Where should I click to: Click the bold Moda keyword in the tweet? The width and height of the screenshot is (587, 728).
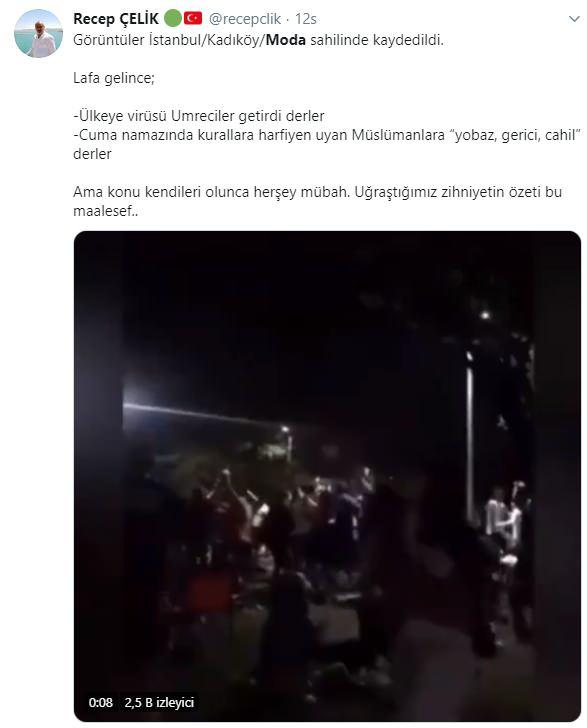pos(286,40)
